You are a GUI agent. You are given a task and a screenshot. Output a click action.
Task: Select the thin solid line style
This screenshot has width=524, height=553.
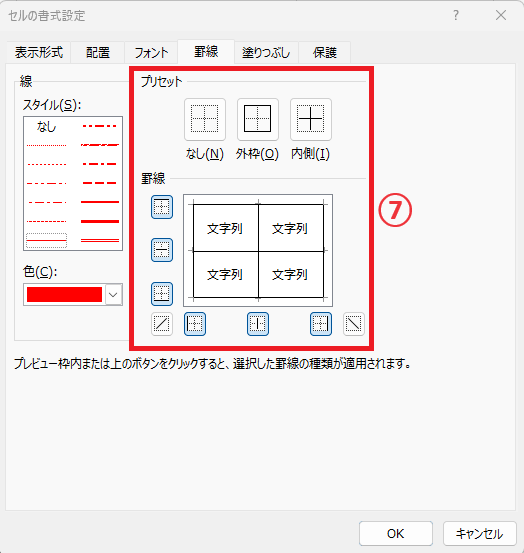pyautogui.click(x=47, y=241)
